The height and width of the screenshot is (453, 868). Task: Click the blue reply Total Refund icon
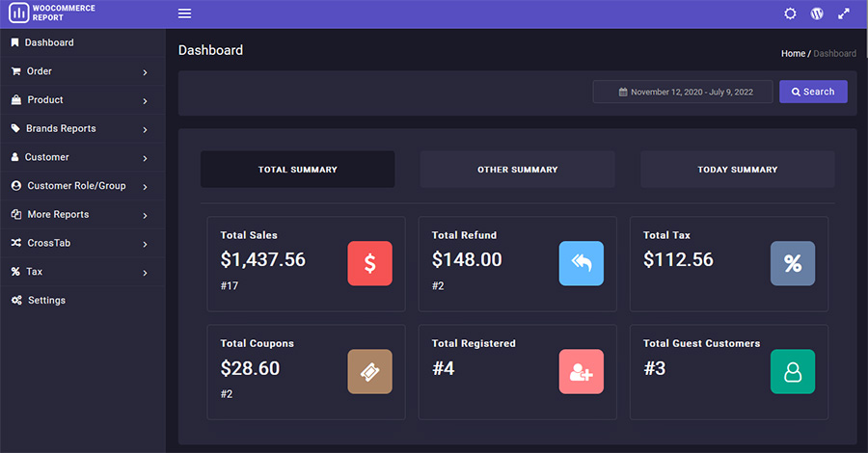pyautogui.click(x=582, y=263)
